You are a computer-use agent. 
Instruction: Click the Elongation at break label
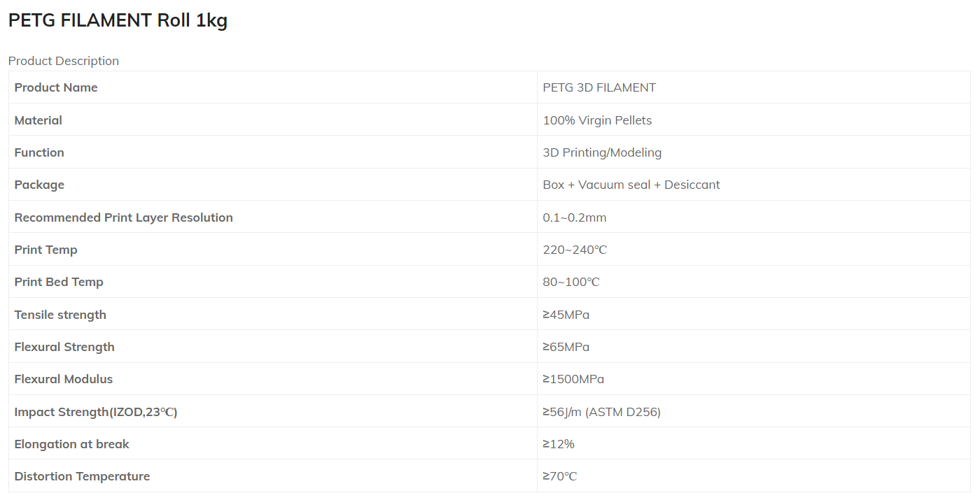72,444
